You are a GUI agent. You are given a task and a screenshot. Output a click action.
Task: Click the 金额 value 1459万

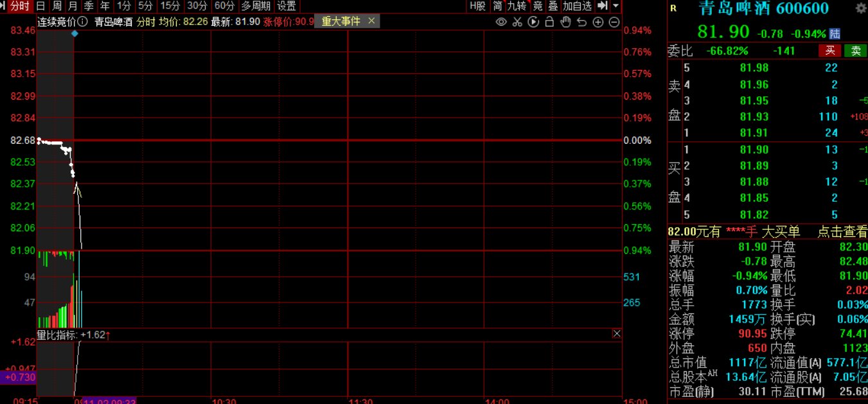click(x=748, y=319)
